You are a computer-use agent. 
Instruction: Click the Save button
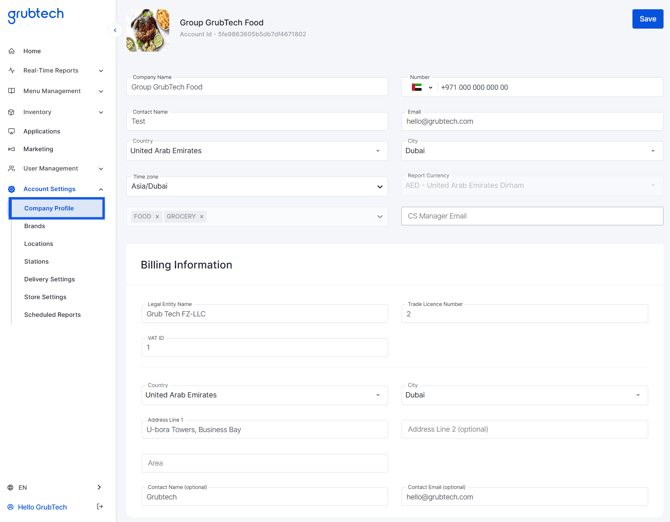pos(647,19)
